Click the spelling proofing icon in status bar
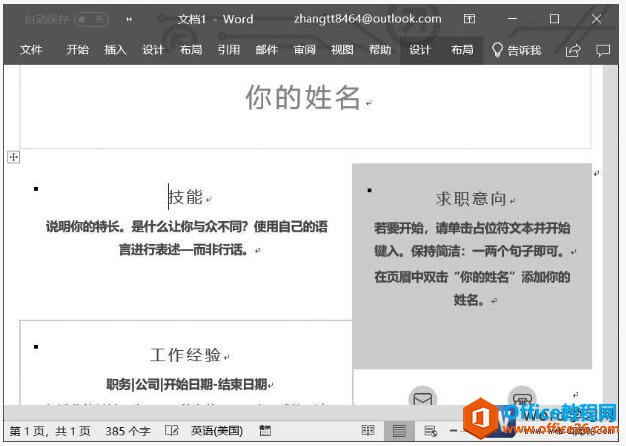 (x=171, y=431)
